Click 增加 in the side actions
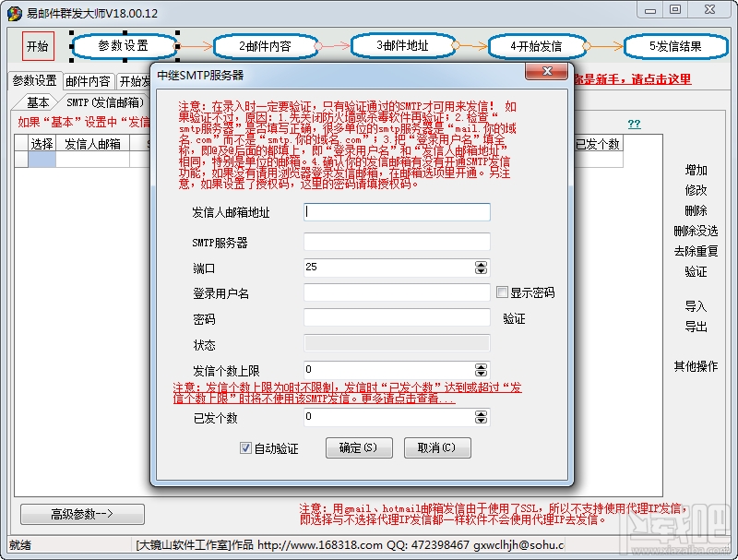Viewport: 738px width, 560px height. pos(696,170)
